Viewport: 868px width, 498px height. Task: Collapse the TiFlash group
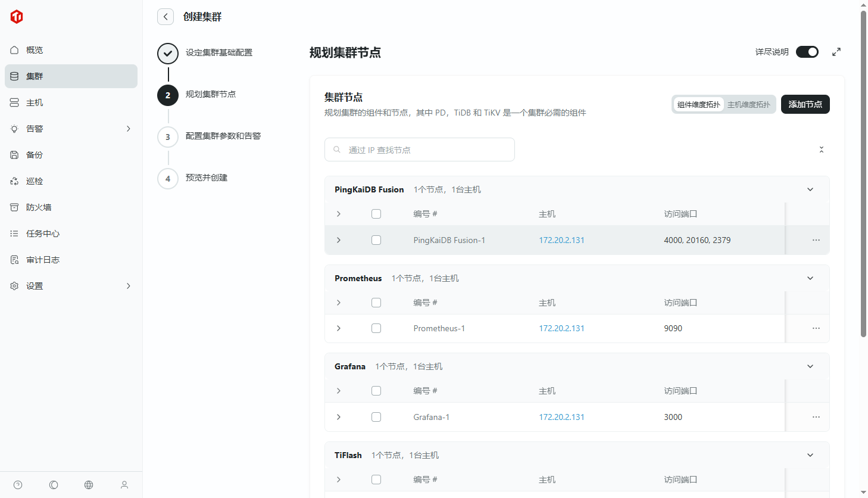click(810, 455)
